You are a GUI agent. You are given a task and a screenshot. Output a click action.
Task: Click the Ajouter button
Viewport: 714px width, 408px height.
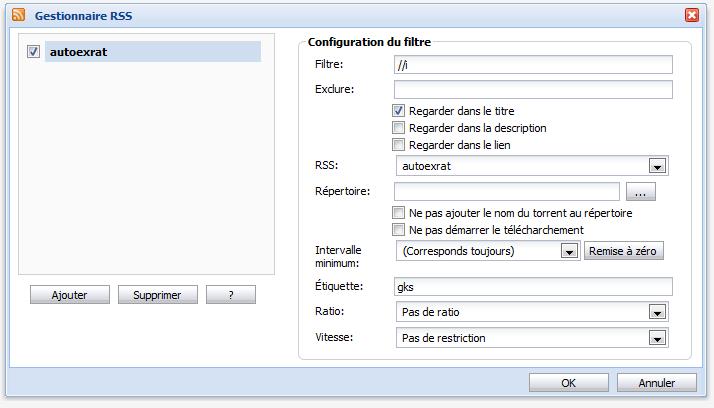[69, 295]
